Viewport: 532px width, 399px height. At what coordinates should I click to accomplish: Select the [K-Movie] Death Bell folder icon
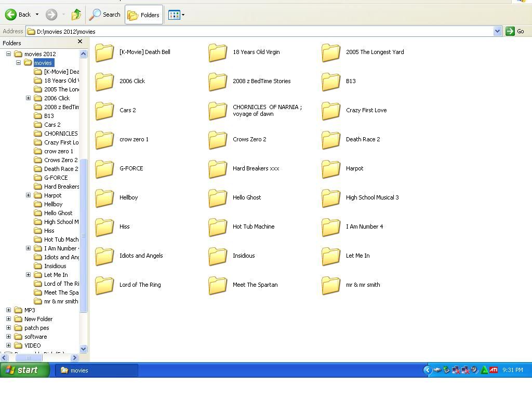click(x=104, y=52)
